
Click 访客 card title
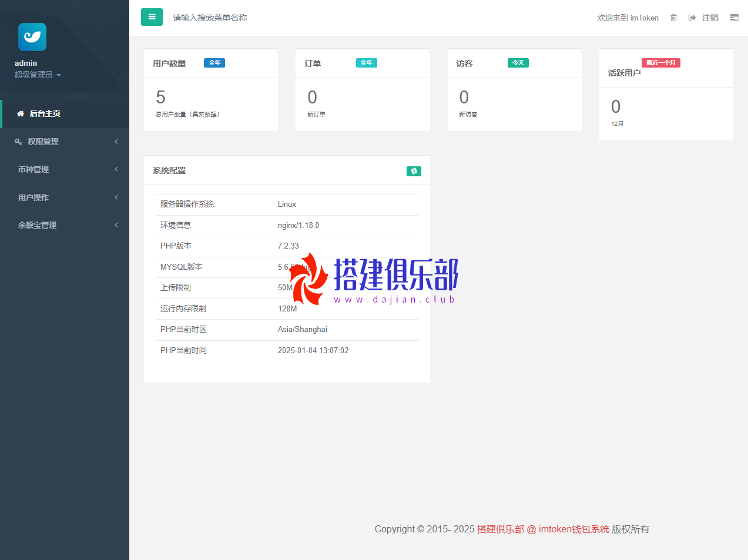click(464, 63)
